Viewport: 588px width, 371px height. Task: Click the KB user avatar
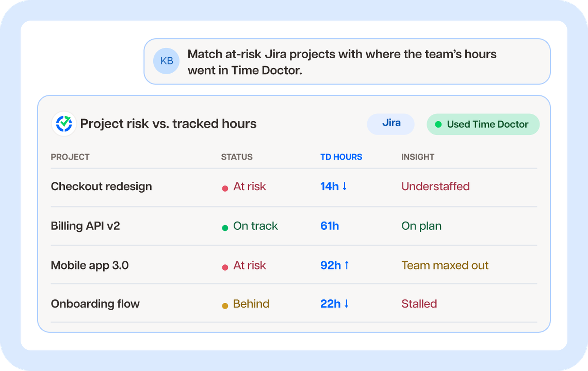pos(166,61)
